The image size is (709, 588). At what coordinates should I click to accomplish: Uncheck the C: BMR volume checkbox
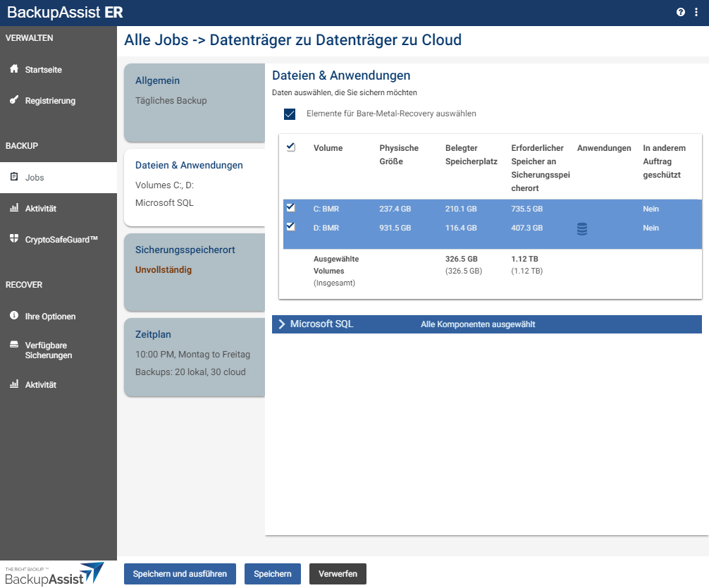[290, 208]
